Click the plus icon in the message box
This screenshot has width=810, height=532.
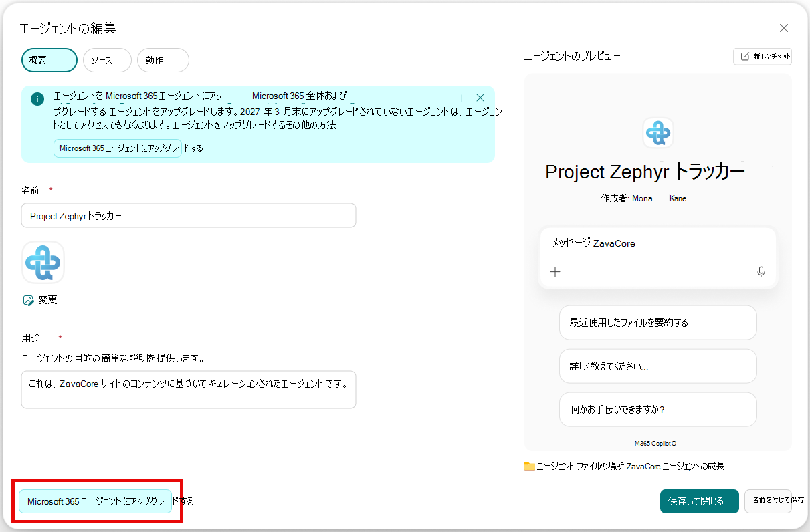pyautogui.click(x=555, y=272)
